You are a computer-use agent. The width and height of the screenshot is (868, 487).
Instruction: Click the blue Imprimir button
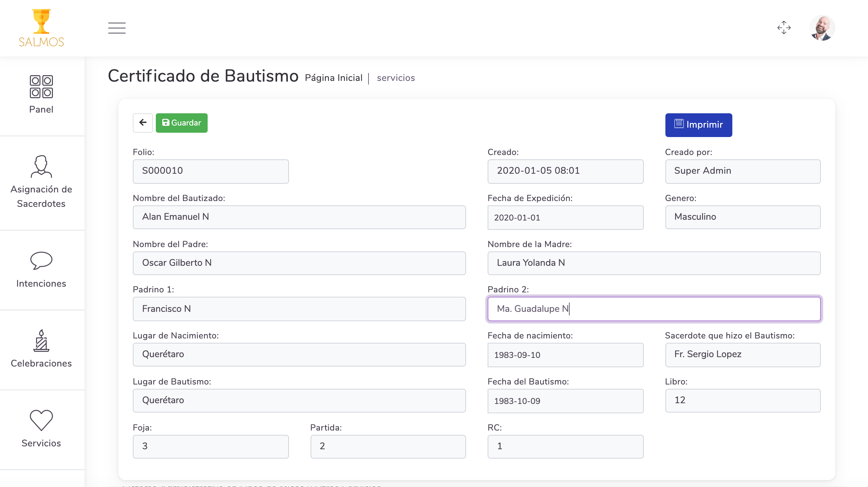pos(698,125)
